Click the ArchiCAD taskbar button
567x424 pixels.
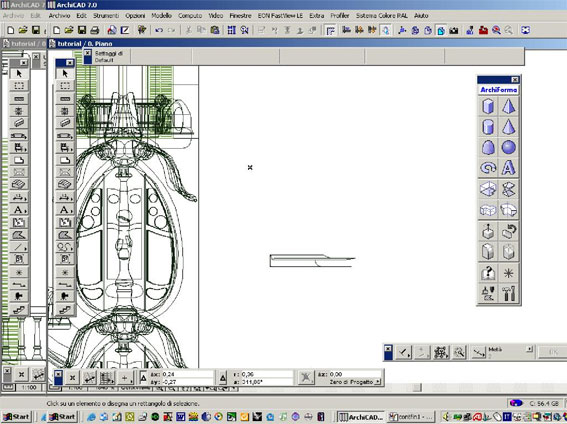pos(361,417)
